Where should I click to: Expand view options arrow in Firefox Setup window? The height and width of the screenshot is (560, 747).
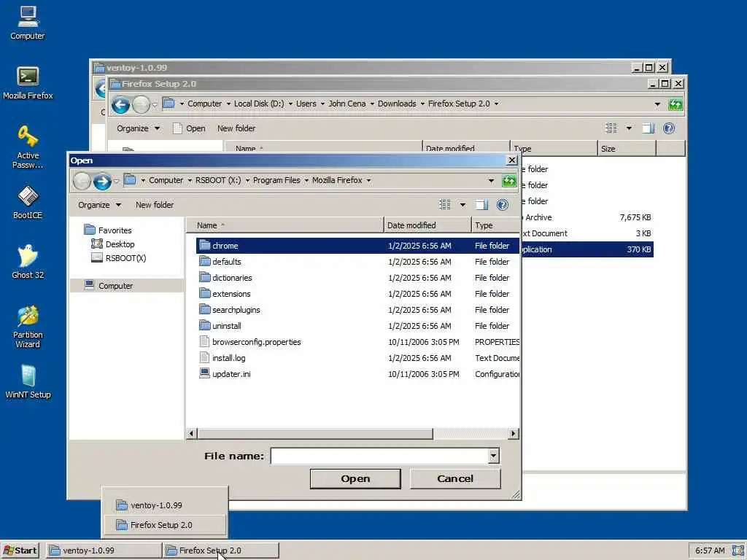[629, 128]
